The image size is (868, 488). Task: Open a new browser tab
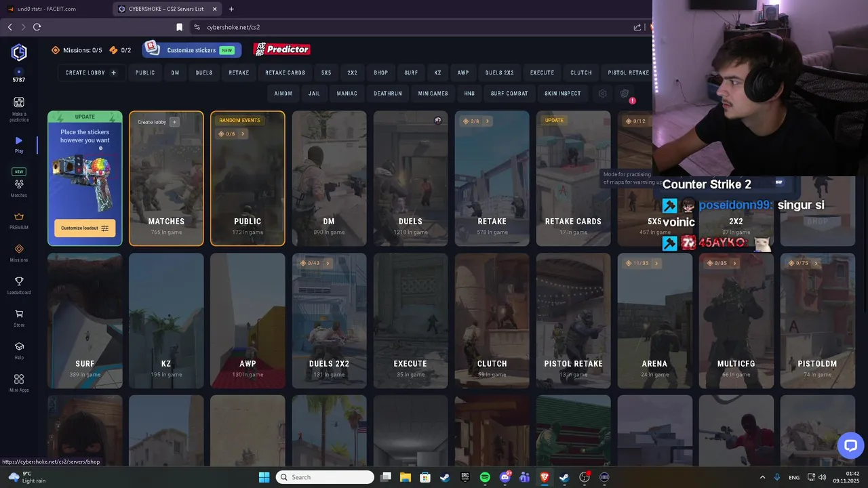click(x=231, y=9)
